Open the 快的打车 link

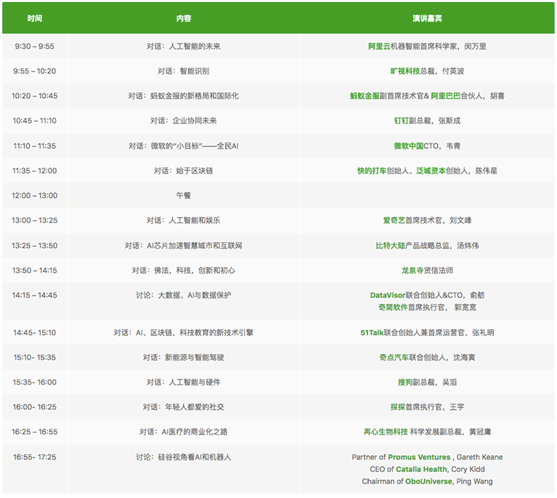(372, 170)
